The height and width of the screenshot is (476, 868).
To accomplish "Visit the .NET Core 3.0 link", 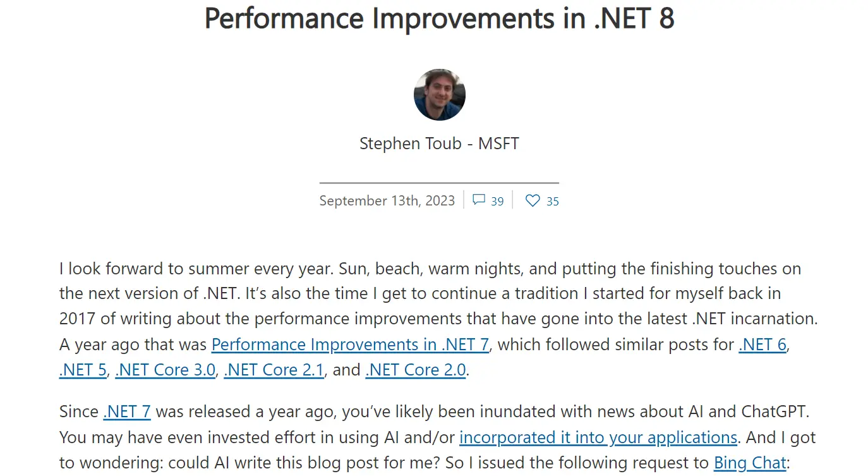I will pos(166,370).
